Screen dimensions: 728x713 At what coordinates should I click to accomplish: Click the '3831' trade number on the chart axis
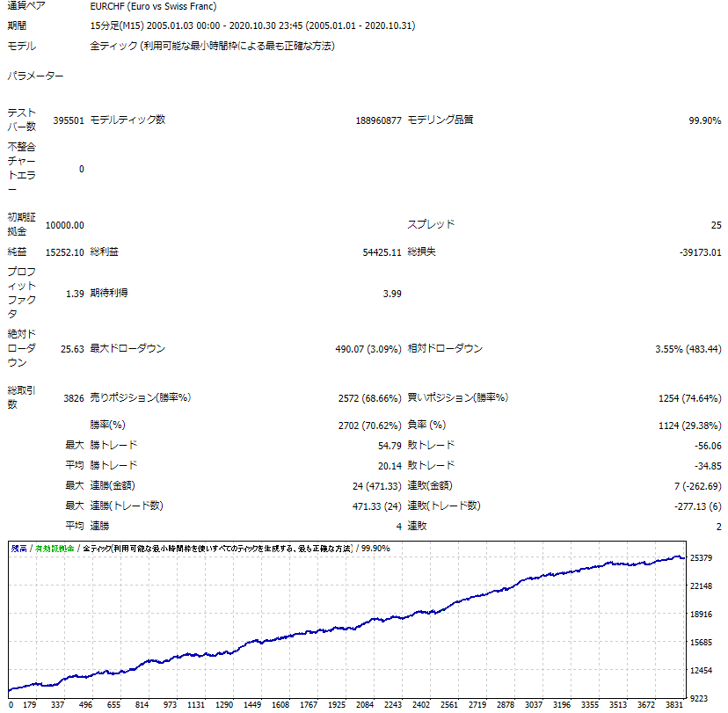674,705
